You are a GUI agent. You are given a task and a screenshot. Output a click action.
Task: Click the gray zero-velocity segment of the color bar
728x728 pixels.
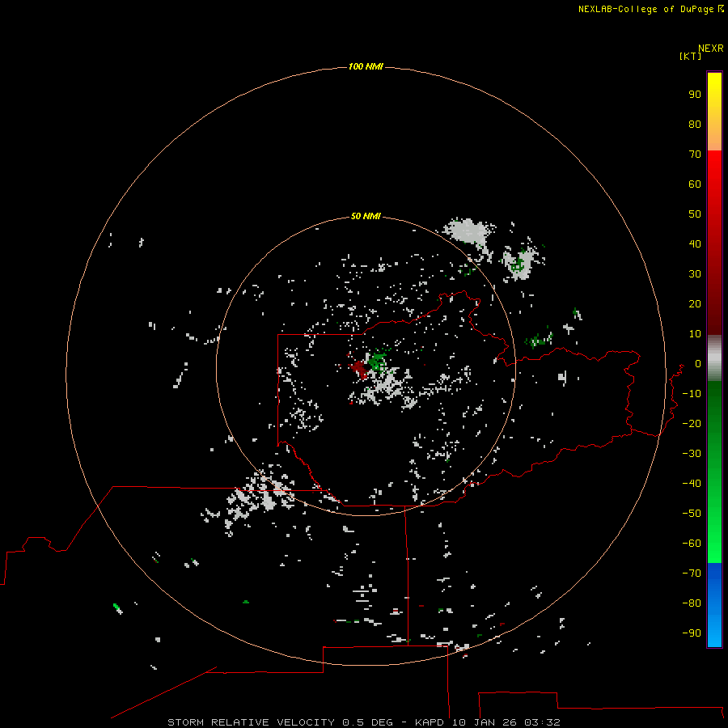coord(714,358)
